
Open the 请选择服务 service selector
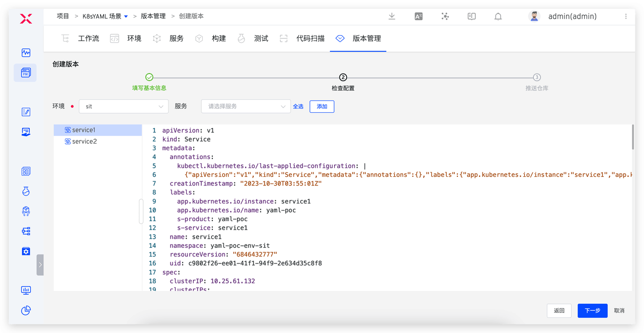246,106
